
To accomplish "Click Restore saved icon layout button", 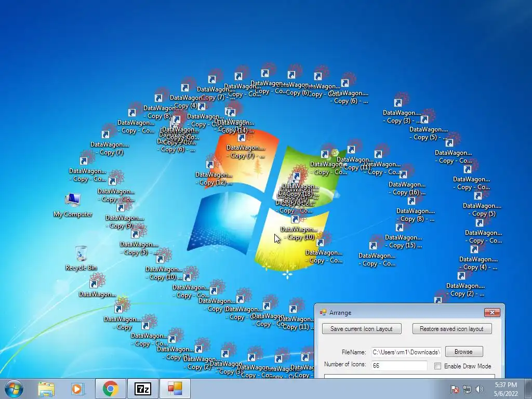I will [451, 329].
